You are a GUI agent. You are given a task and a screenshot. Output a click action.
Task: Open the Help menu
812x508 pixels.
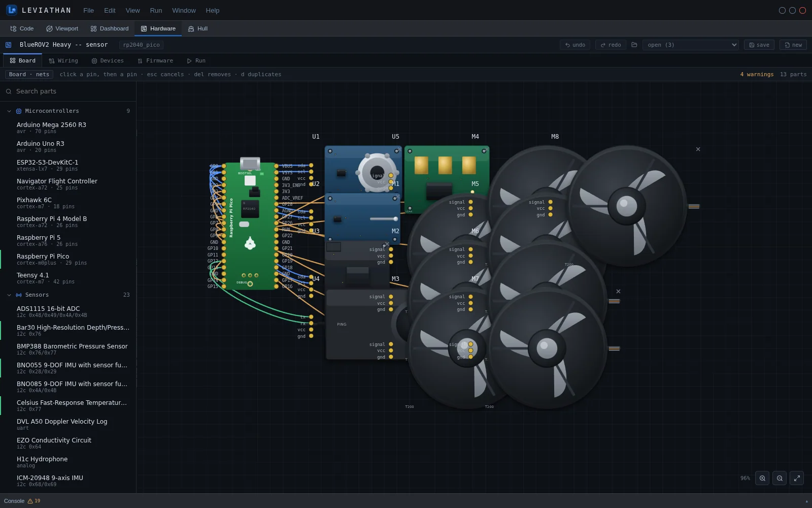(213, 10)
